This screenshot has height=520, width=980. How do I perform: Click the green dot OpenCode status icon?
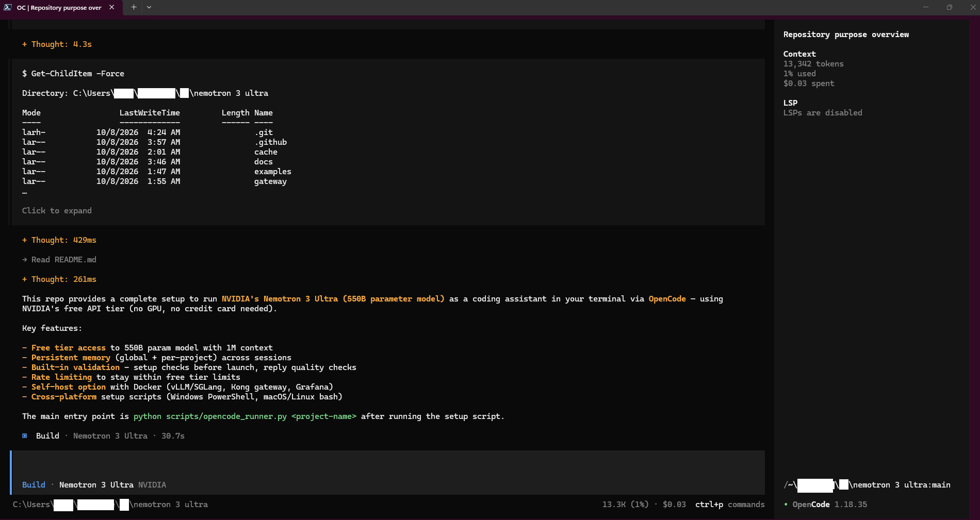click(x=786, y=505)
